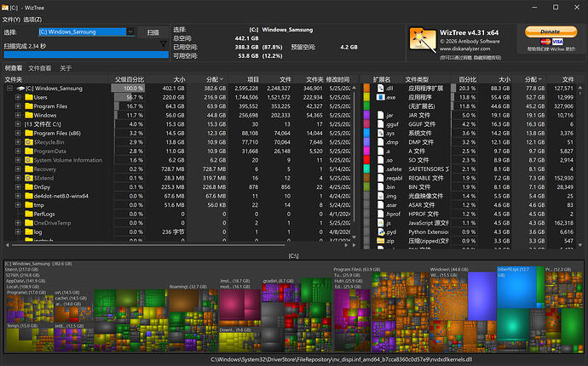Image resolution: width=588 pixels, height=366 pixels.
Task: Click the .gguf file icon
Action: click(381, 124)
